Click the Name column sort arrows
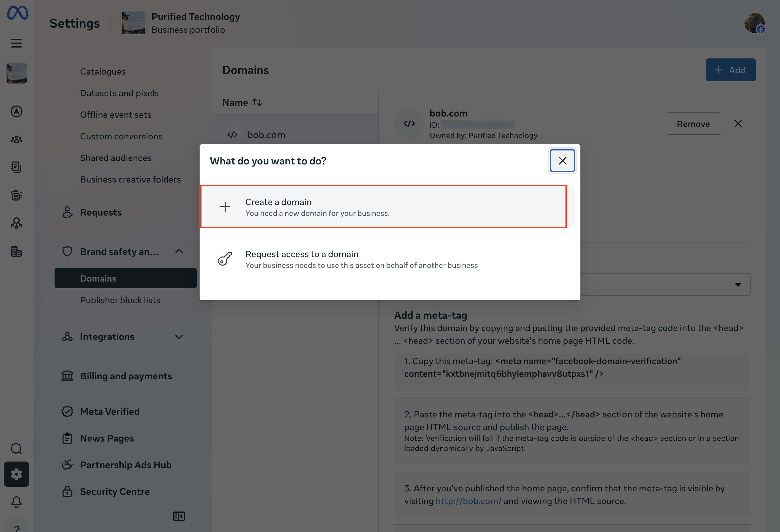The width and height of the screenshot is (780, 532). (x=257, y=103)
